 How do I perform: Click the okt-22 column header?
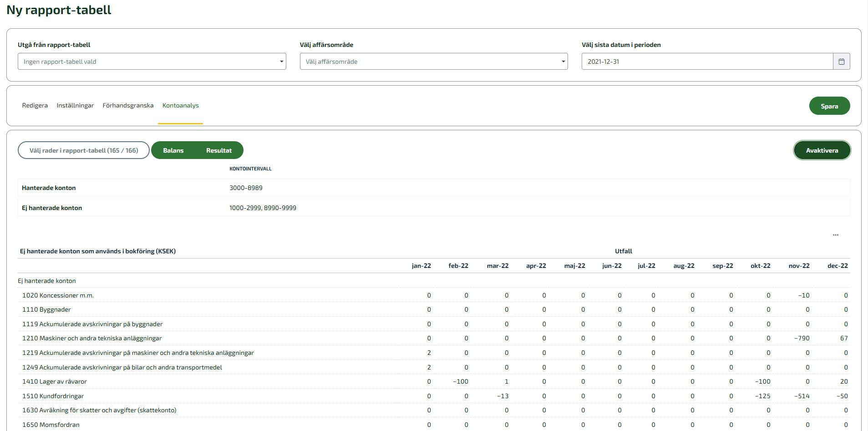761,266
